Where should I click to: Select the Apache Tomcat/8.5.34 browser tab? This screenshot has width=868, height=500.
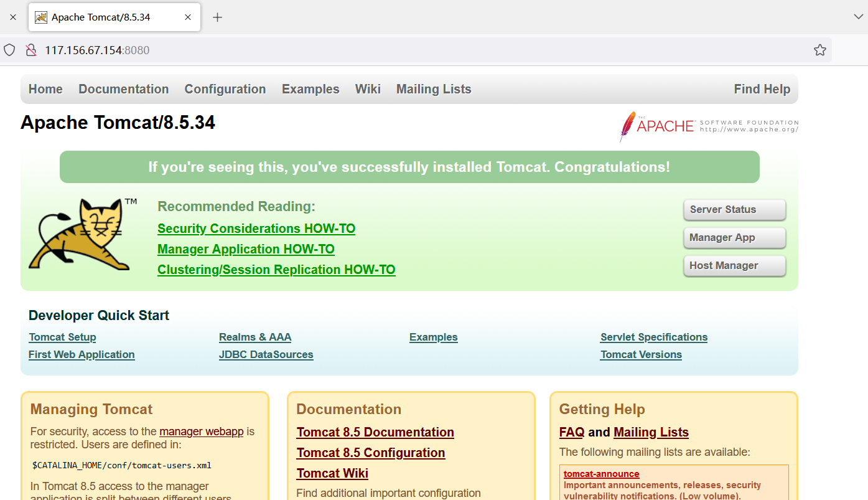click(x=114, y=17)
